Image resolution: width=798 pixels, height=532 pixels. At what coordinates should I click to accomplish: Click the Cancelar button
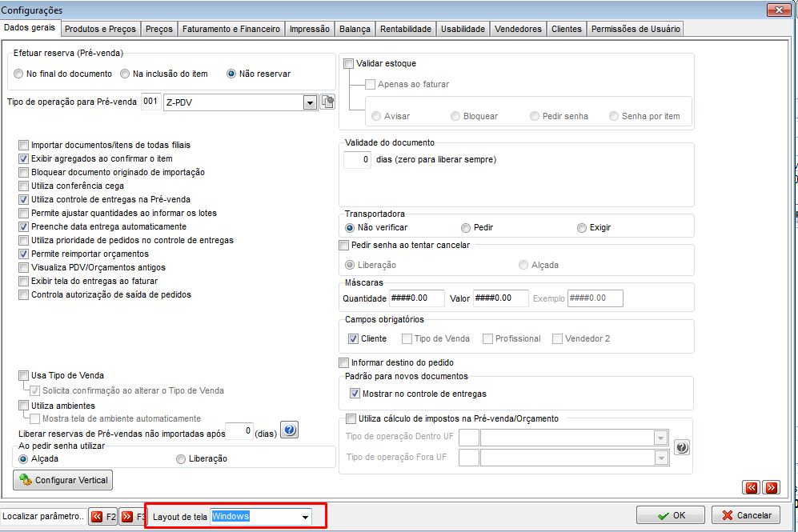(x=746, y=515)
